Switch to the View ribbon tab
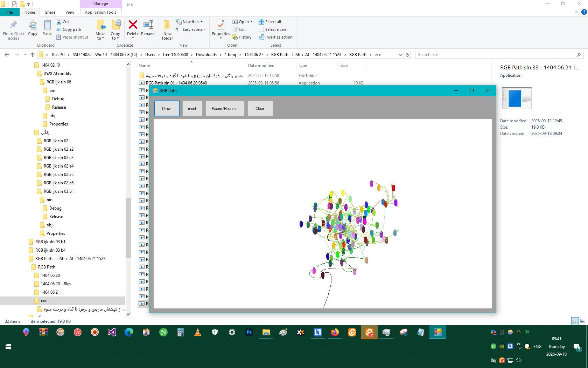588x368 pixels. pos(70,12)
